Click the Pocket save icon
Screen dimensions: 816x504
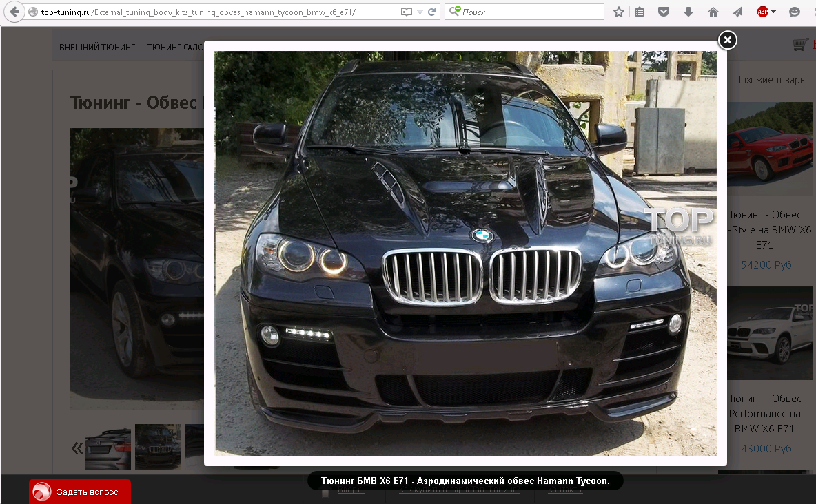[x=664, y=12]
